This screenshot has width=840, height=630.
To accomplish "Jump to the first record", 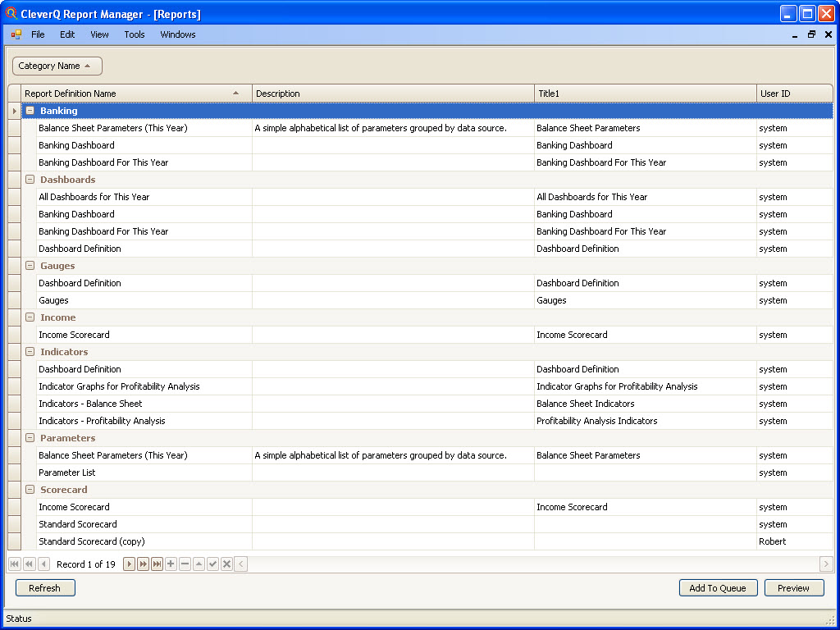I will point(14,564).
